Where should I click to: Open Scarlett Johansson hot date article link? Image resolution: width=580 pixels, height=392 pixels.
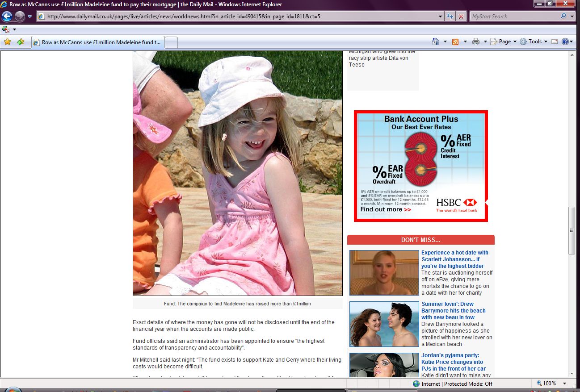(x=454, y=259)
